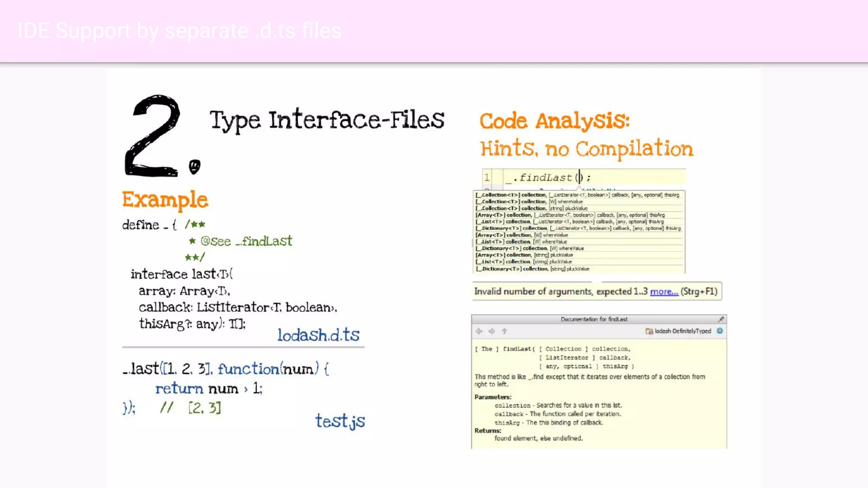Viewport: 868px width, 488px height.
Task: Click 'callback - The function called per iteration' line
Action: point(558,414)
